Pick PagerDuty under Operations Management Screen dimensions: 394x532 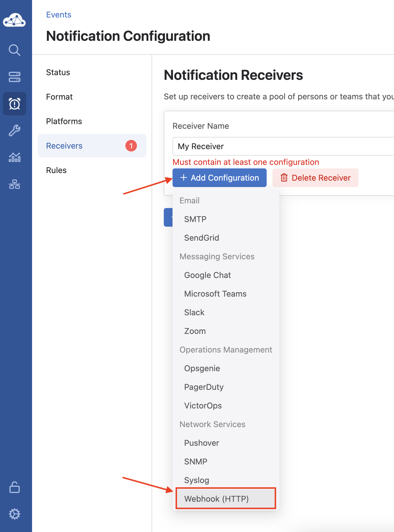(x=204, y=387)
